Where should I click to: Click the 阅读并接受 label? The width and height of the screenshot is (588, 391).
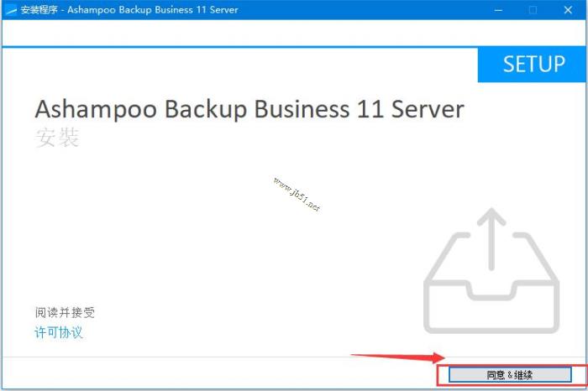click(x=65, y=312)
